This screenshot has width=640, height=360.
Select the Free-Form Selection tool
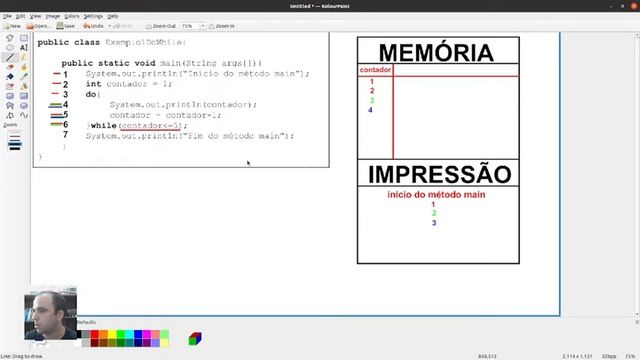[x=10, y=38]
